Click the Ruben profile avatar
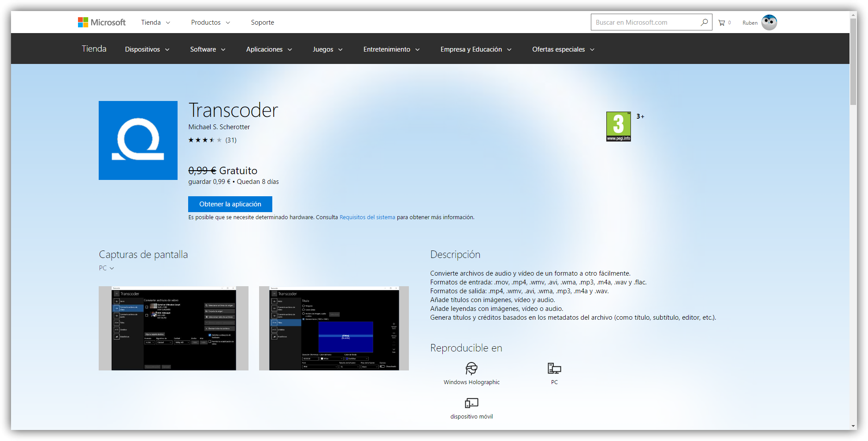The image size is (868, 441). tap(769, 22)
